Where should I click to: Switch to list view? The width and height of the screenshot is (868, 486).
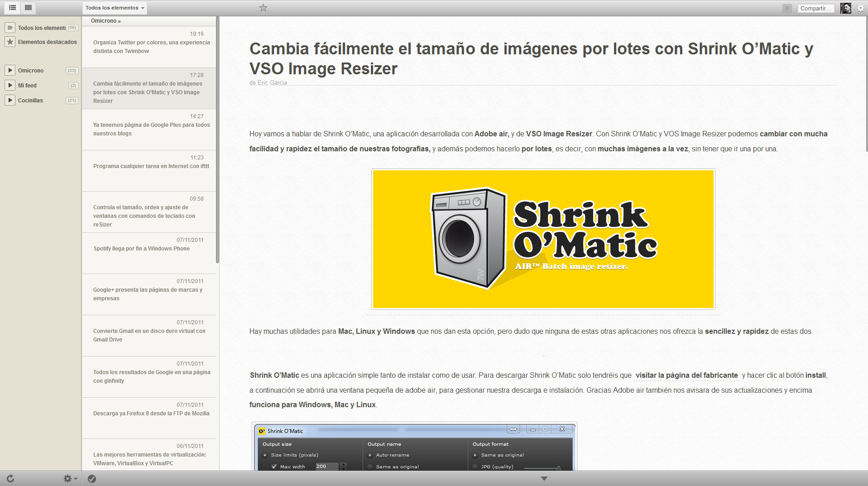tap(13, 8)
